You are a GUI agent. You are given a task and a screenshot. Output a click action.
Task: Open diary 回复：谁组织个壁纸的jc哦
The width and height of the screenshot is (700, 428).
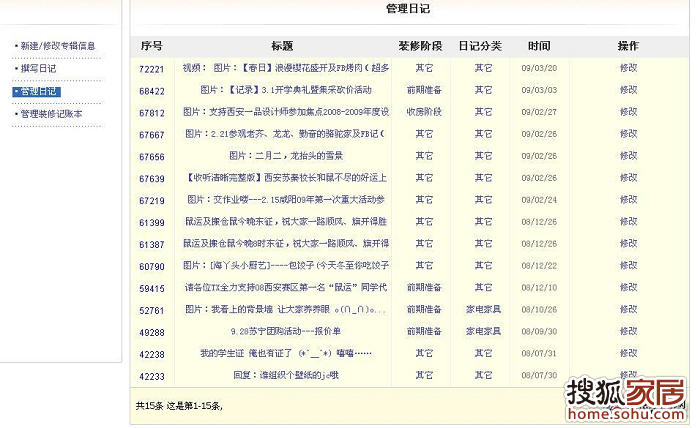pyautogui.click(x=284, y=376)
